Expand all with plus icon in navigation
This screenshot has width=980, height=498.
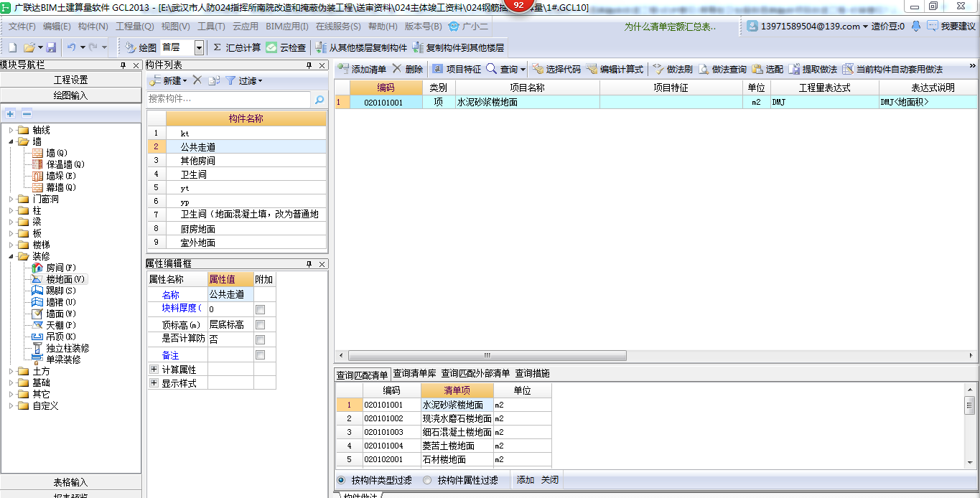(11, 114)
